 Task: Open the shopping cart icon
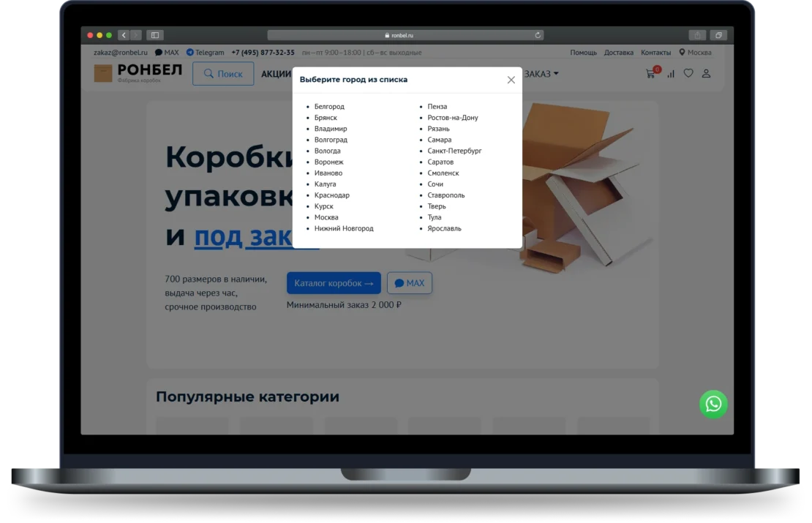[651, 74]
